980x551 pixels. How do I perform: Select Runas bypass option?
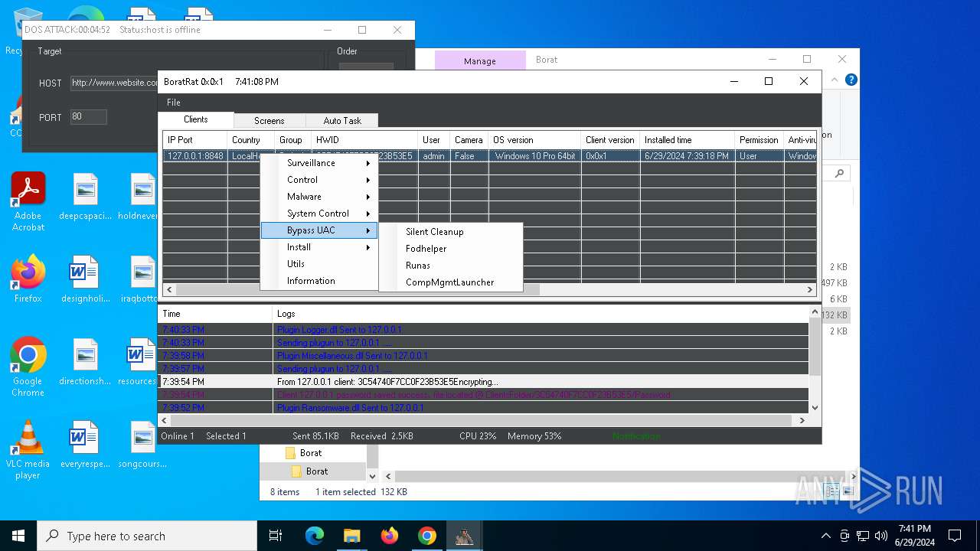(450, 266)
